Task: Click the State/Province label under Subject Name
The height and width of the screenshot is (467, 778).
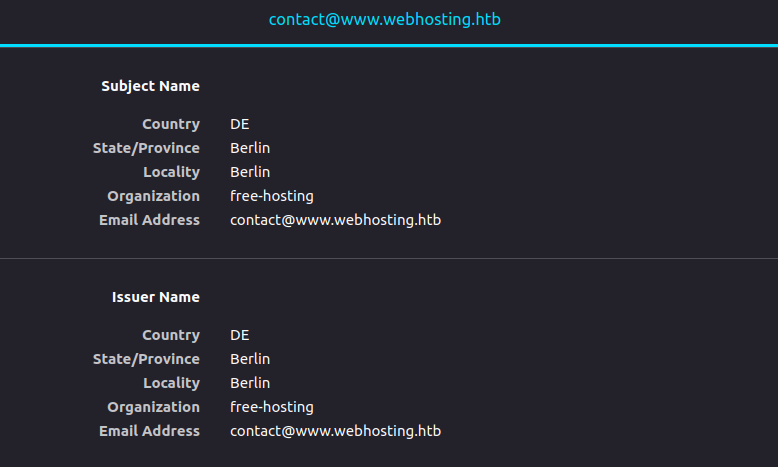Action: (x=146, y=148)
